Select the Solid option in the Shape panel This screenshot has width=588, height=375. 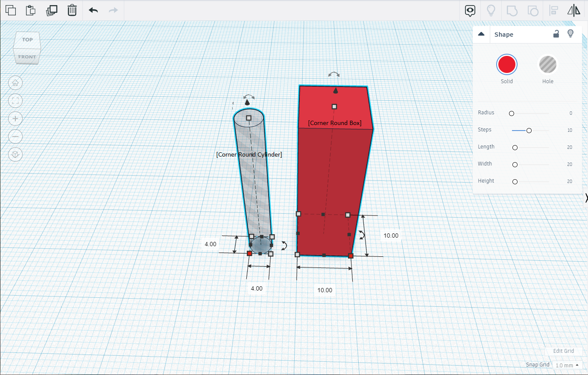coord(507,64)
